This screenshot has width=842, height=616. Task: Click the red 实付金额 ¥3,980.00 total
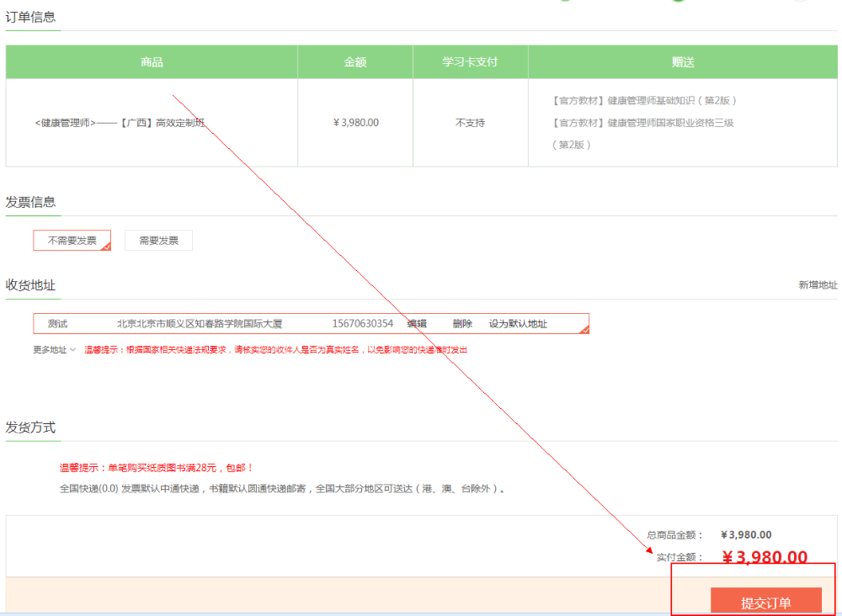pyautogui.click(x=765, y=557)
